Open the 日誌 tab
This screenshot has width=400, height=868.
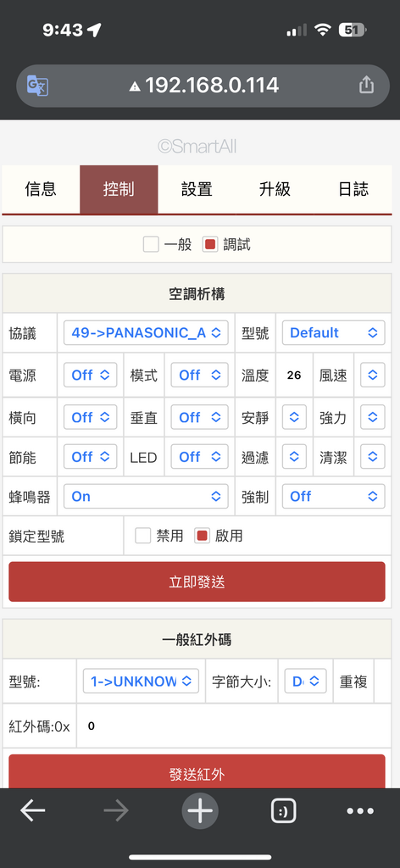click(x=353, y=189)
